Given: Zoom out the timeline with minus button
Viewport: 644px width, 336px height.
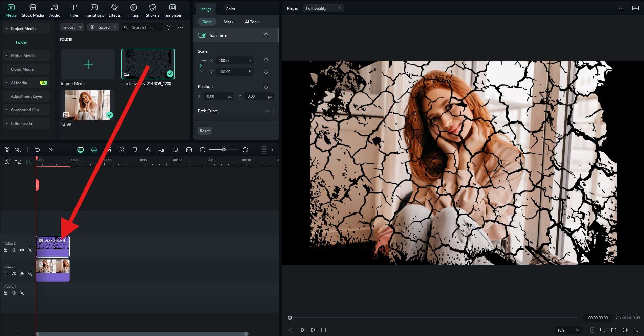Looking at the screenshot, I should click(x=202, y=150).
